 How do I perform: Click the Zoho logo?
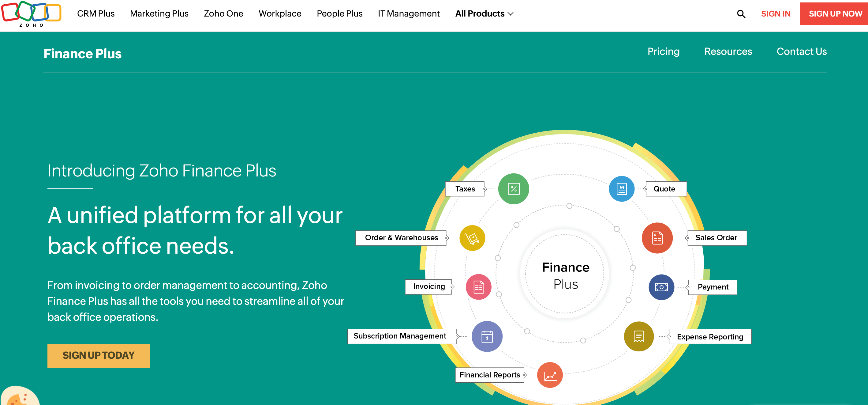pos(31,14)
